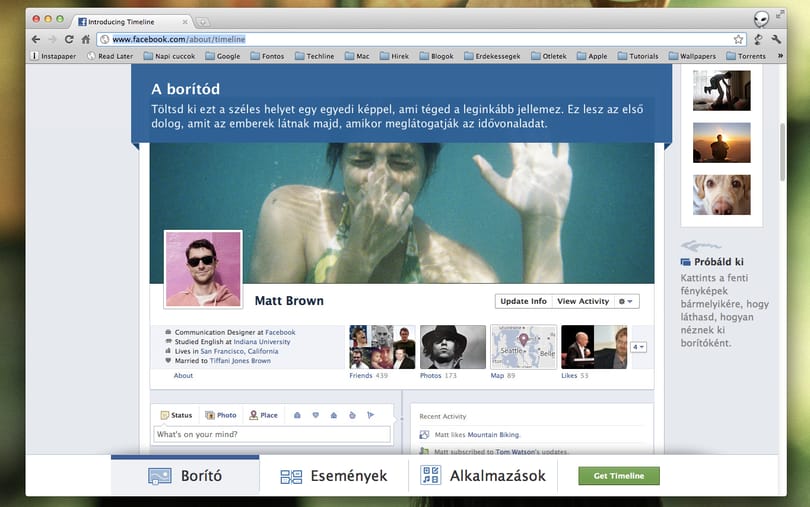Image resolution: width=810 pixels, height=507 pixels.
Task: Click the house living icon in composer
Action: coord(334,415)
